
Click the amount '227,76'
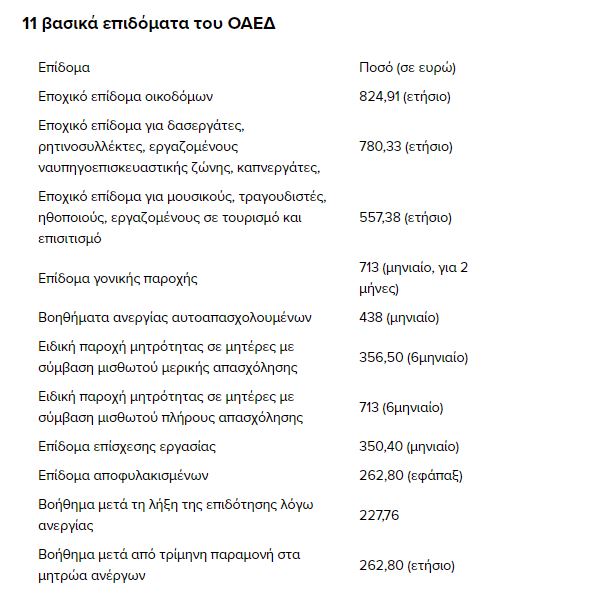[379, 515]
